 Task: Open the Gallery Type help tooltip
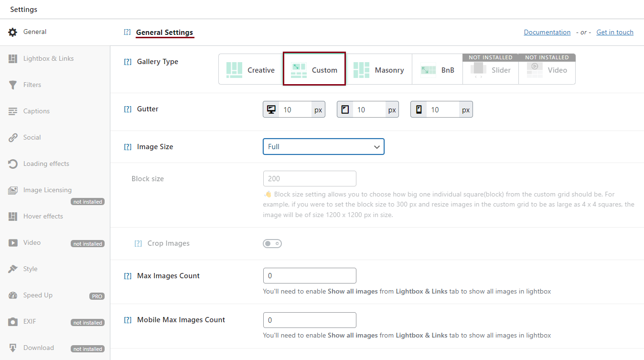click(128, 62)
